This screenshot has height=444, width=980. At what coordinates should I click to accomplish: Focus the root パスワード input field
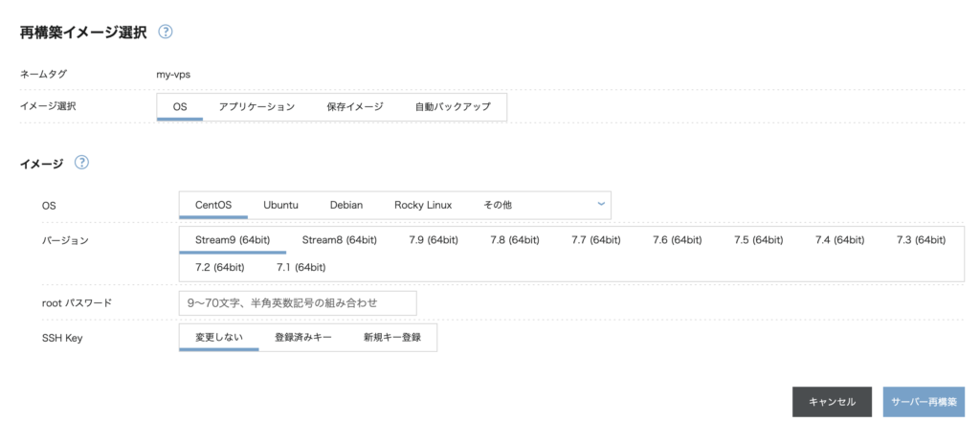pyautogui.click(x=298, y=303)
